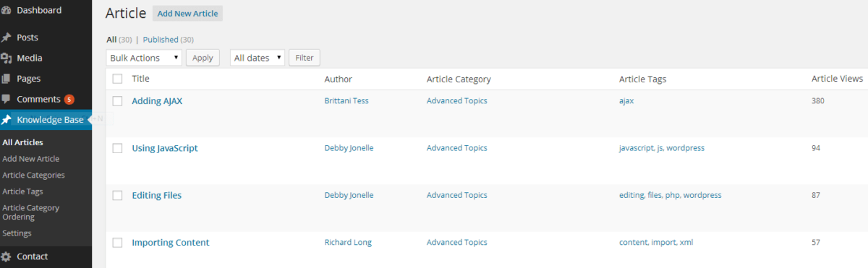Open the All dates dropdown
Image resolution: width=868 pixels, height=268 pixels.
point(258,58)
